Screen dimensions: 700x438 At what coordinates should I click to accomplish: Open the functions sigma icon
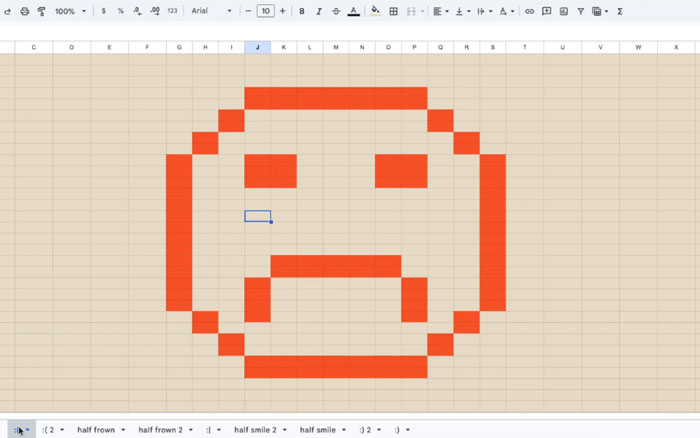(620, 12)
